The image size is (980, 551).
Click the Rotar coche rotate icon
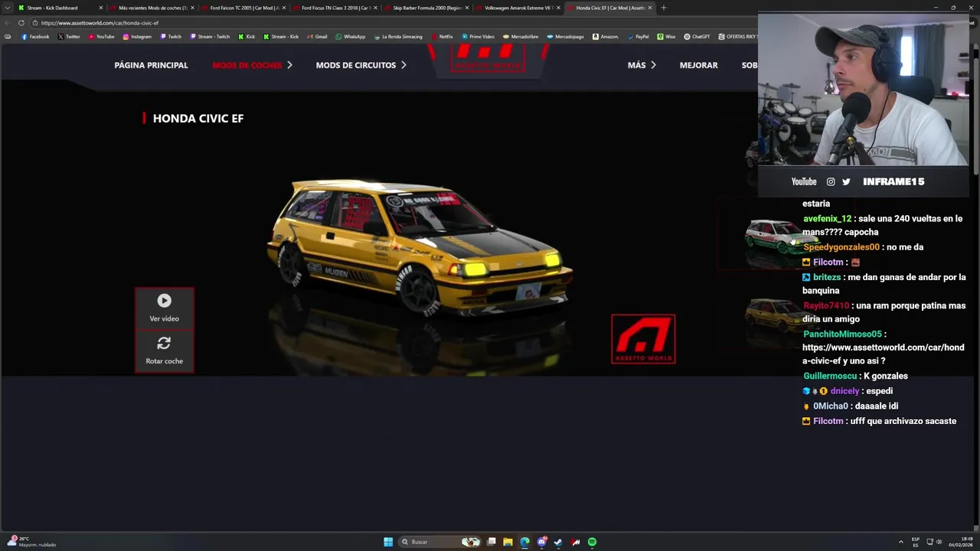164,344
